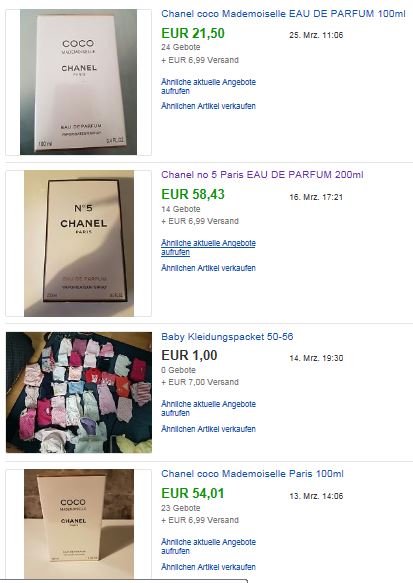This screenshot has width=413, height=583.
Task: Click 'Ähnlichen Artikel verkaufen' under Chanel no 5 listing
Action: pyautogui.click(x=208, y=268)
